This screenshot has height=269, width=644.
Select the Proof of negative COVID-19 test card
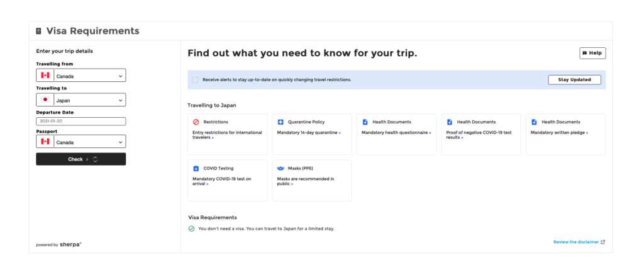click(481, 134)
